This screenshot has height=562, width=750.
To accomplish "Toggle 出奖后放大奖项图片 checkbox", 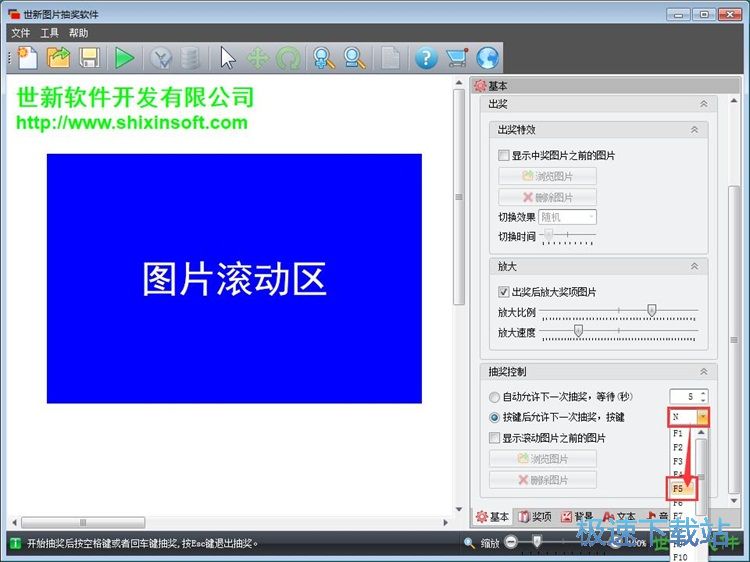I will (x=504, y=292).
